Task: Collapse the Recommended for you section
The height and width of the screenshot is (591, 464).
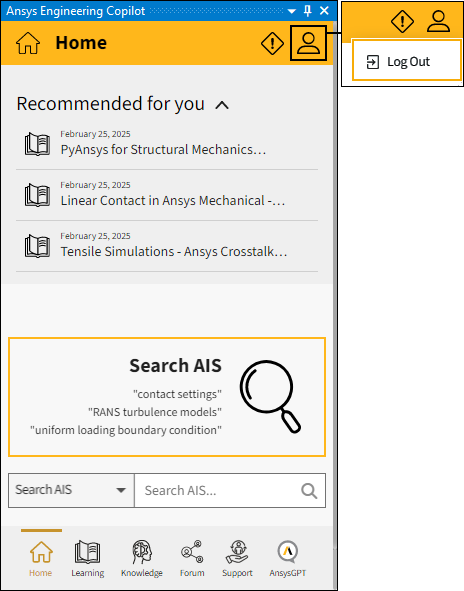Action: pyautogui.click(x=222, y=105)
